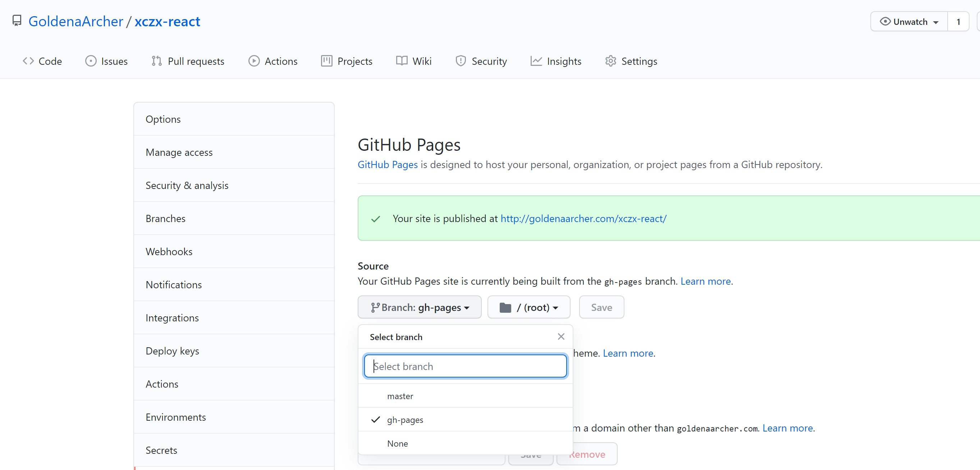The image size is (980, 470).
Task: Click the git branch icon in the Branch button
Action: coord(375,307)
